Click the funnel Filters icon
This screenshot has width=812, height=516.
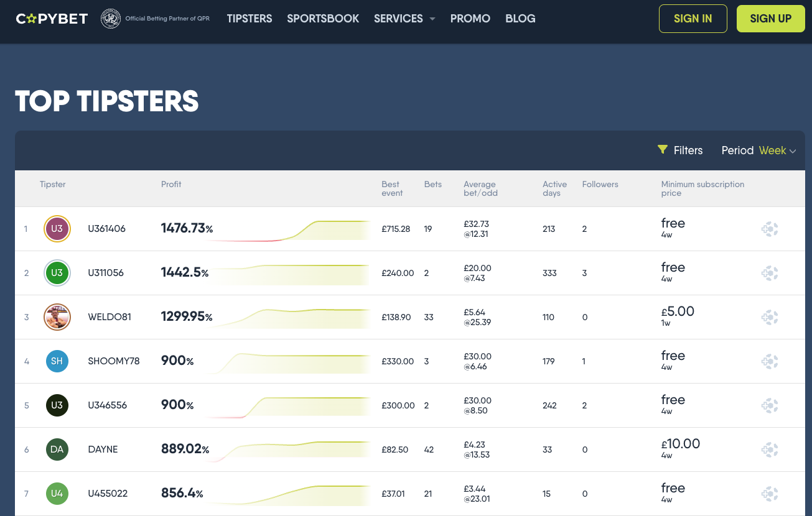coord(663,150)
